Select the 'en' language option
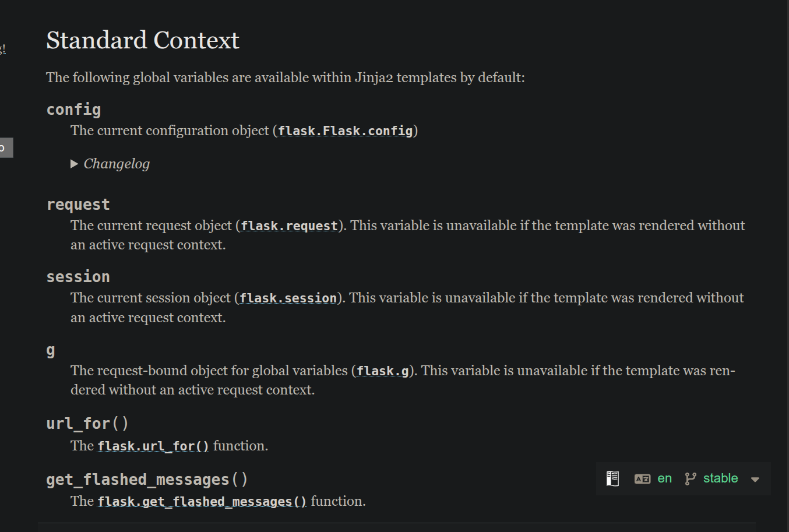This screenshot has width=789, height=532. [x=664, y=478]
